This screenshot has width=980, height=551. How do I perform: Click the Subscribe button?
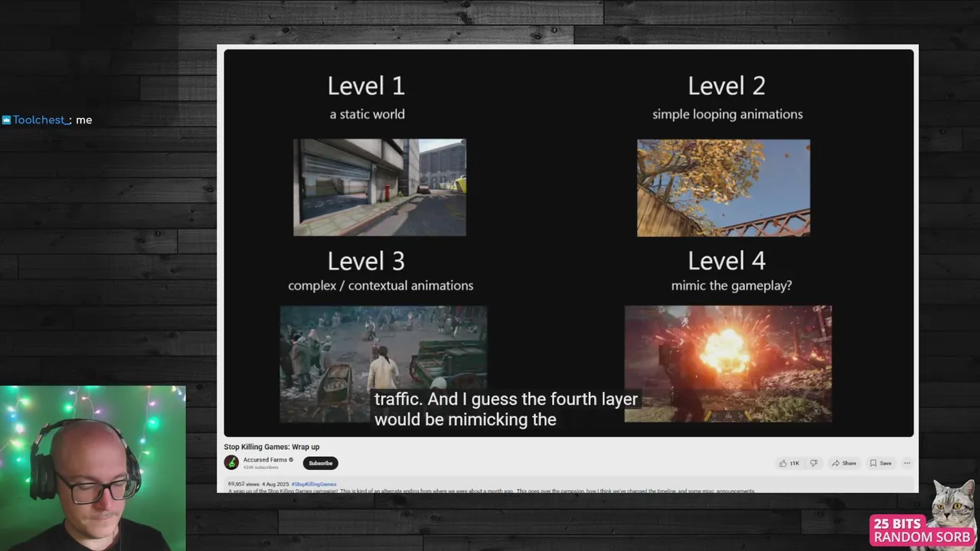point(320,463)
